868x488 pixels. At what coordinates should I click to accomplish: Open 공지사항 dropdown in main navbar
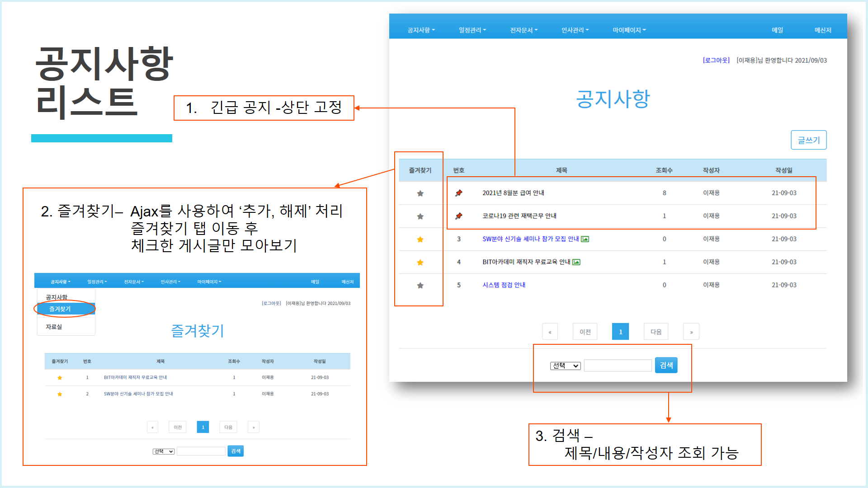421,30
